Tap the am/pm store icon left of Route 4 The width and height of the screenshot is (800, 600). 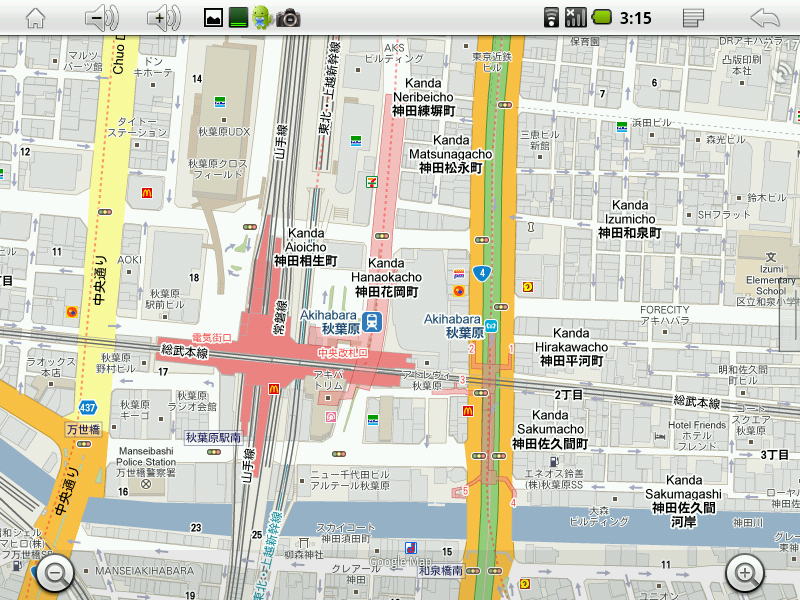pyautogui.click(x=459, y=274)
